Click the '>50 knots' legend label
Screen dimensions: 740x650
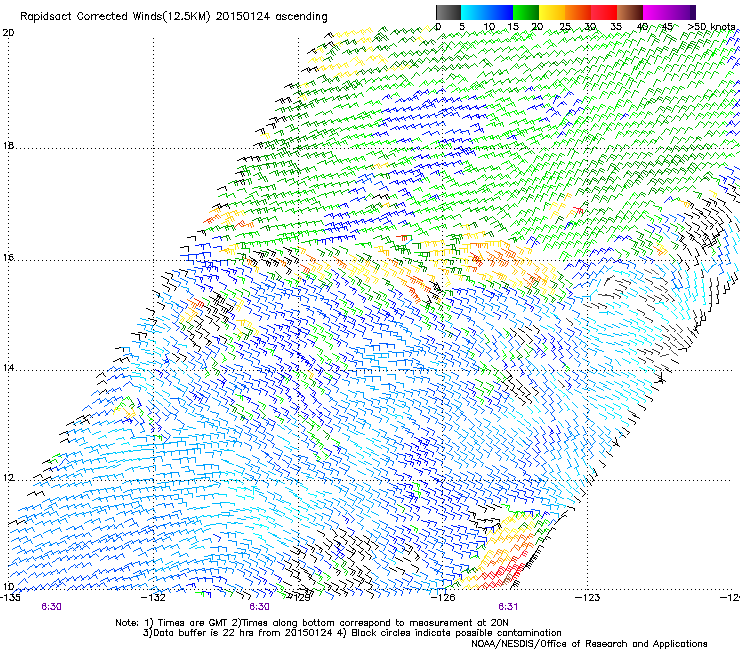tap(711, 27)
